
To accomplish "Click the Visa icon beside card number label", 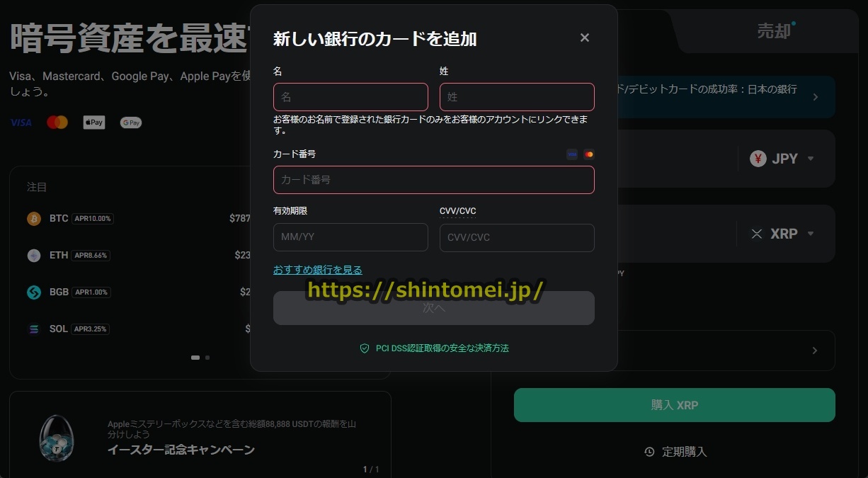I will (572, 154).
